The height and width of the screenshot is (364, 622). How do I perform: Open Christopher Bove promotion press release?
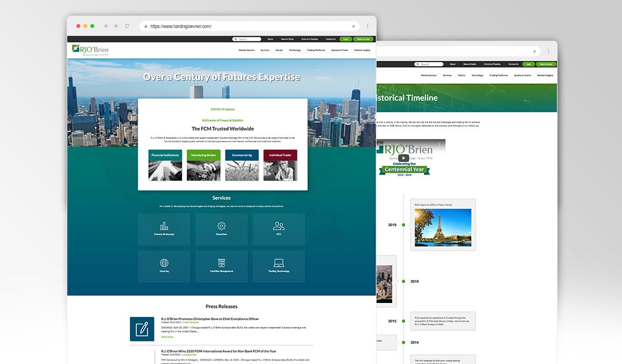210,319
